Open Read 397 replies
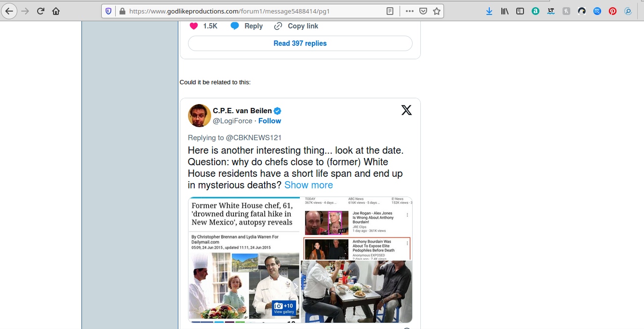The image size is (644, 329). coord(300,43)
